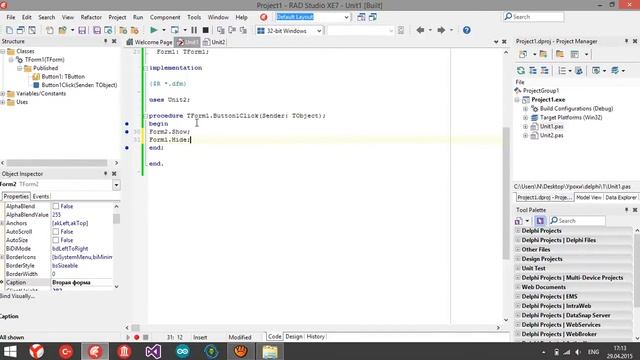Click the Tool Palette categories icon

[x=518, y=221]
